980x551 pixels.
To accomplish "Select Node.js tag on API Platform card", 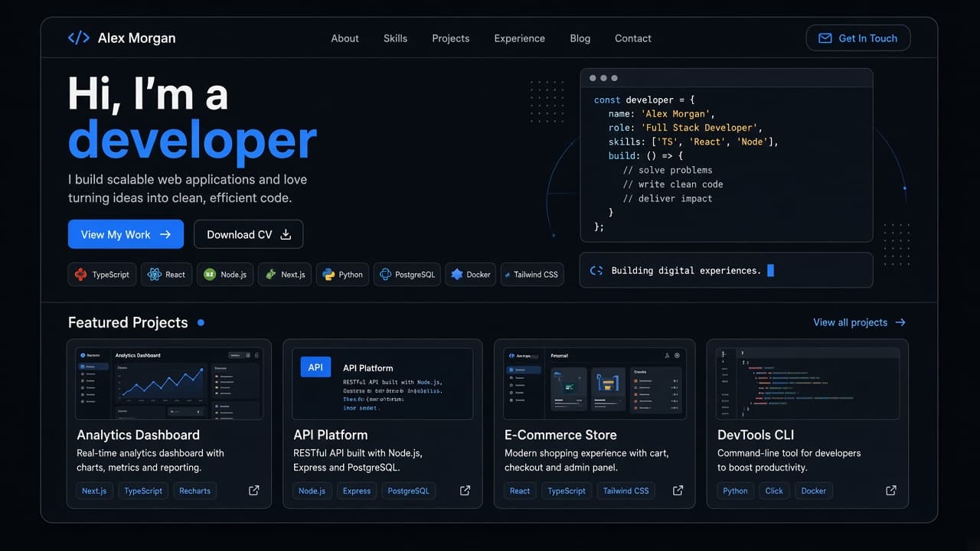I will tap(312, 491).
